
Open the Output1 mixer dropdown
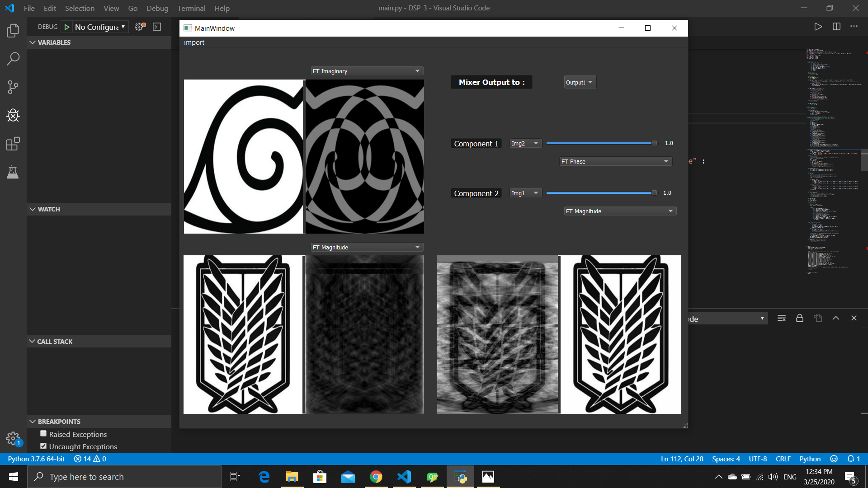pos(579,82)
